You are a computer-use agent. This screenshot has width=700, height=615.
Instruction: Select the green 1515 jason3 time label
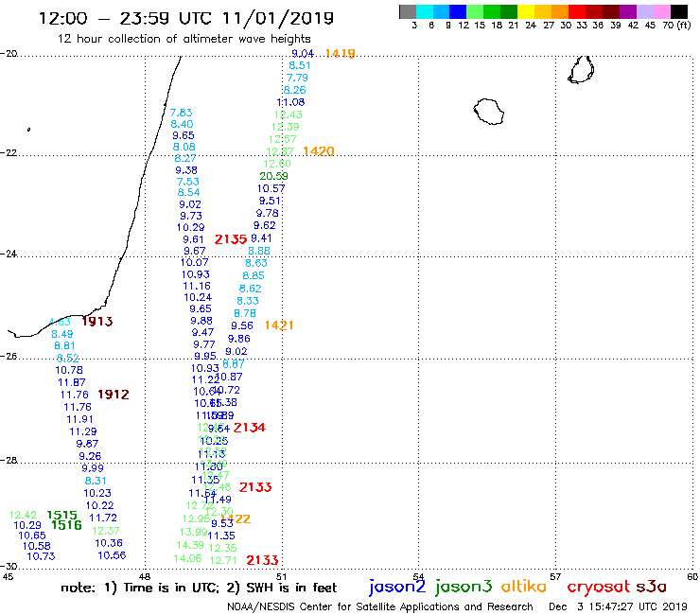61,515
